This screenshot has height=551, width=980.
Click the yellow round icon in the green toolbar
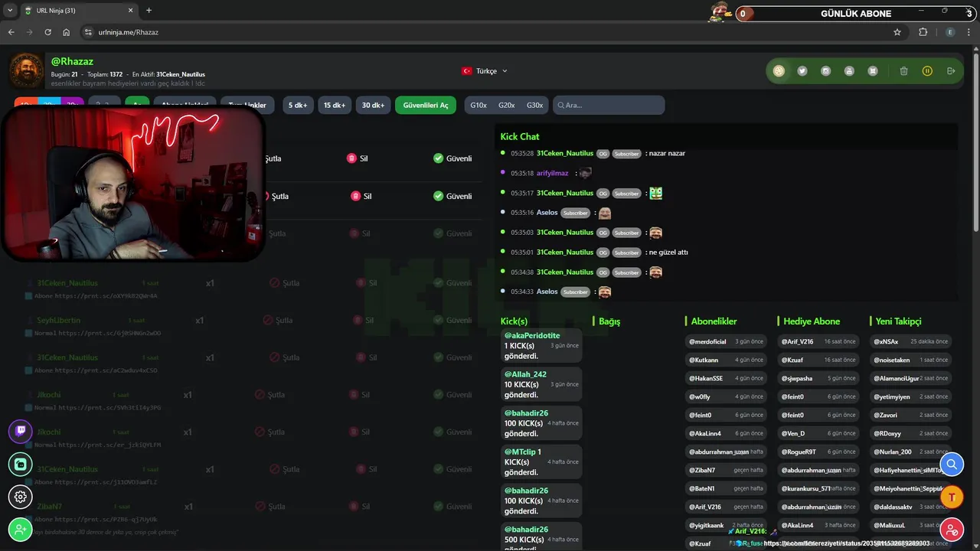[779, 71]
